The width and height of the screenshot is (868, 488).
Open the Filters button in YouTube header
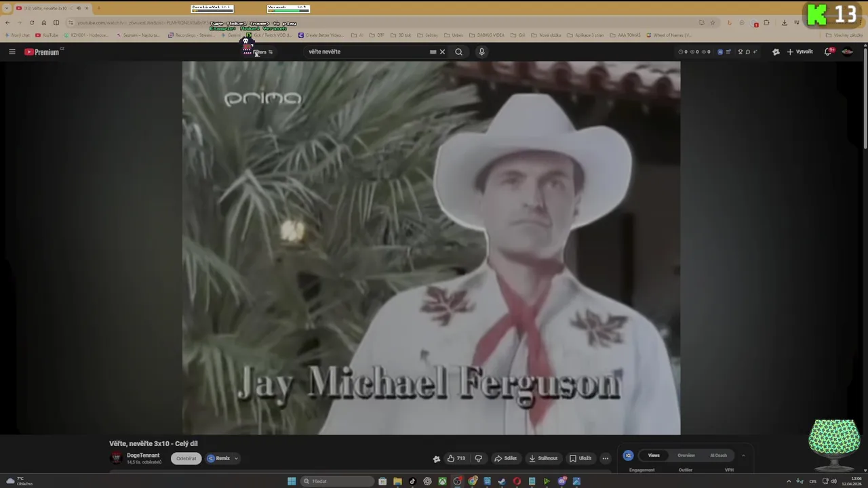(262, 52)
